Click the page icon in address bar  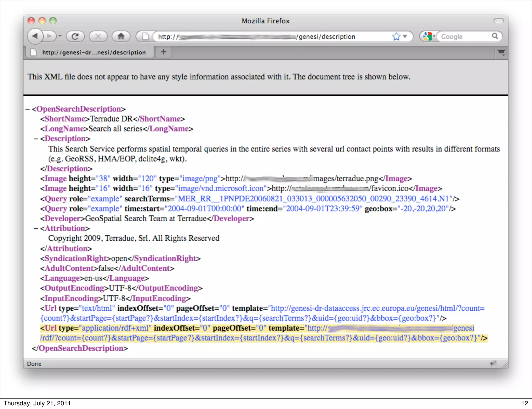(145, 36)
